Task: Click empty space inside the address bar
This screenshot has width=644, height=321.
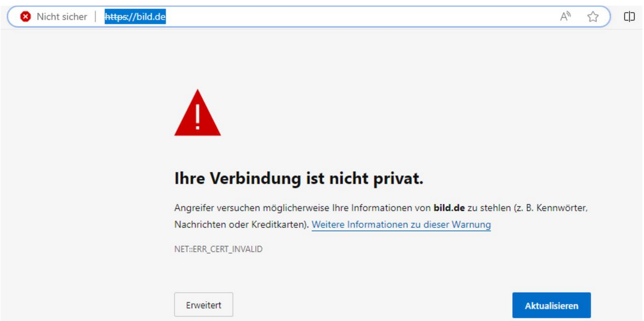Action: pos(361,17)
